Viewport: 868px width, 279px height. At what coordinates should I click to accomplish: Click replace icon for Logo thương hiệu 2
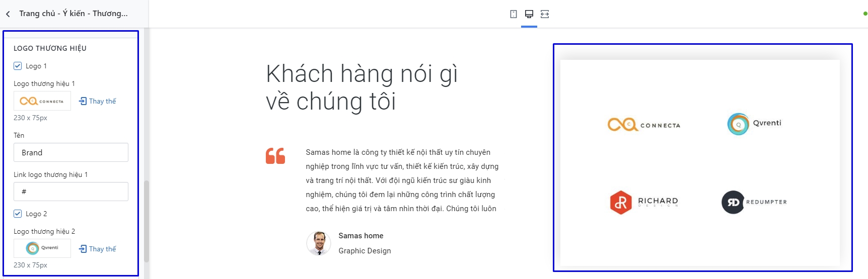click(83, 249)
